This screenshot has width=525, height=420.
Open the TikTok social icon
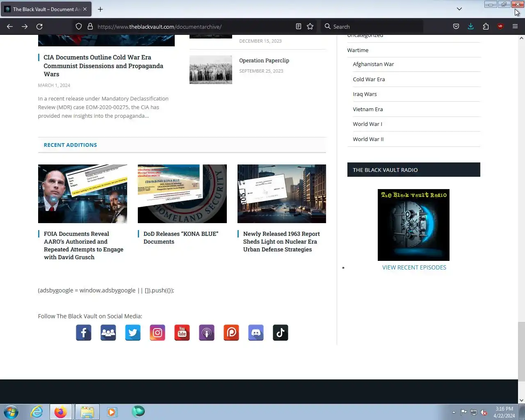pyautogui.click(x=281, y=333)
